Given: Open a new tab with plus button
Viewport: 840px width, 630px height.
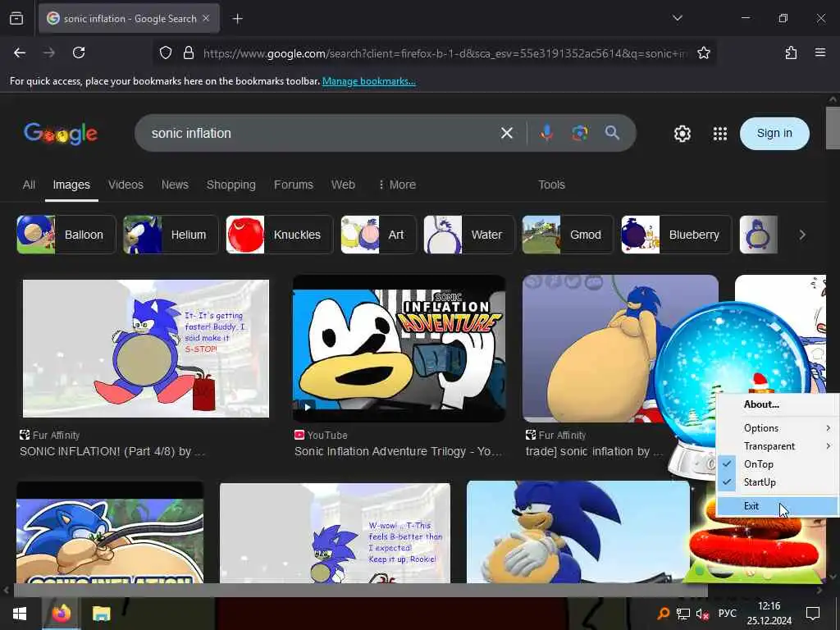Looking at the screenshot, I should point(237,19).
